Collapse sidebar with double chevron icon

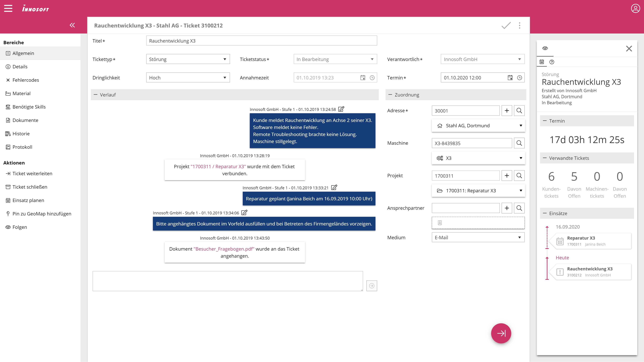click(x=72, y=25)
